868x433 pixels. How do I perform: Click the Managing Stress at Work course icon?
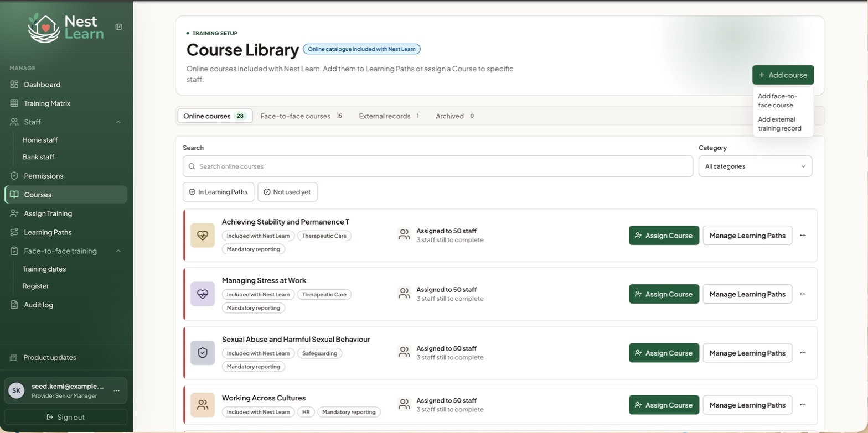tap(203, 294)
